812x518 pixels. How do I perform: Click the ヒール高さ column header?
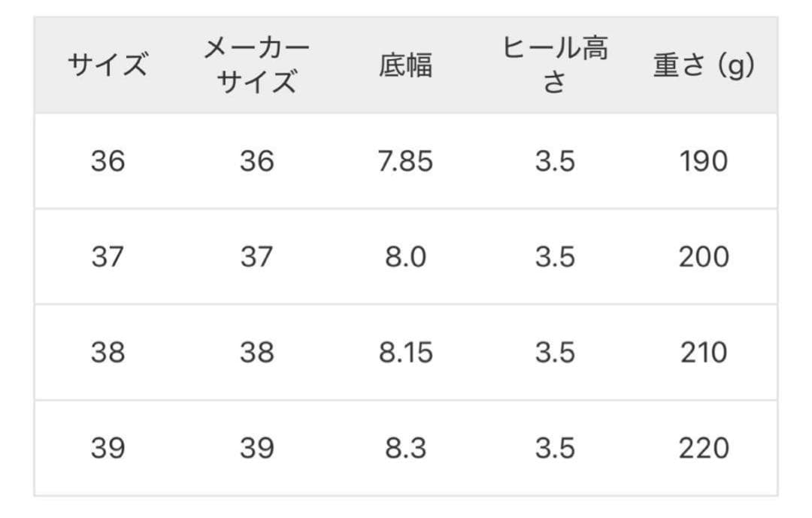coord(555,65)
